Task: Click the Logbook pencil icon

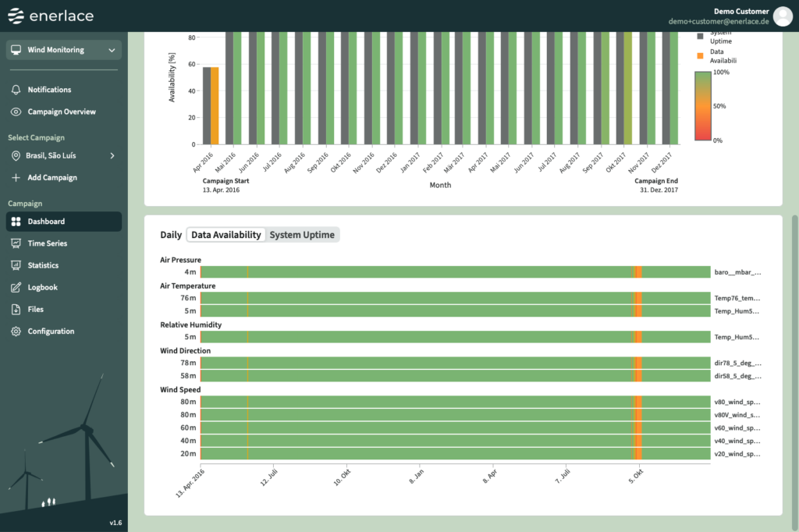Action: pos(16,287)
